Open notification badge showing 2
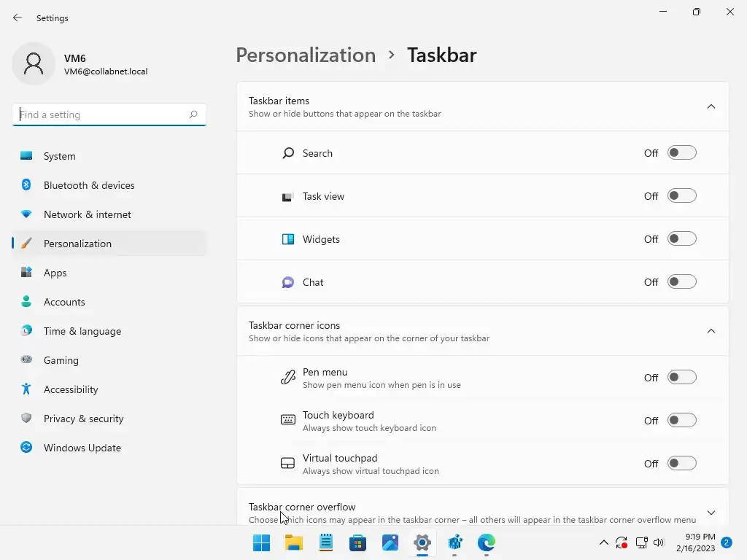This screenshot has height=560, width=747. pos(727,542)
